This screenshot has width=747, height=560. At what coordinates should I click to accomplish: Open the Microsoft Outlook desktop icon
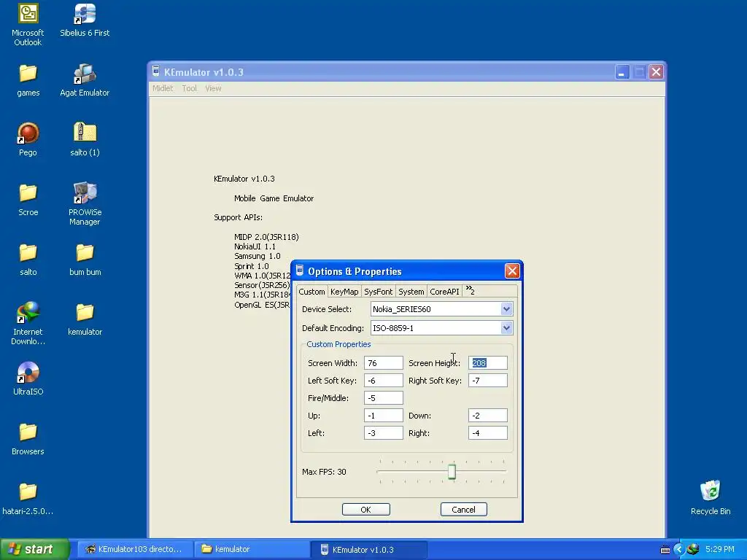tap(28, 14)
